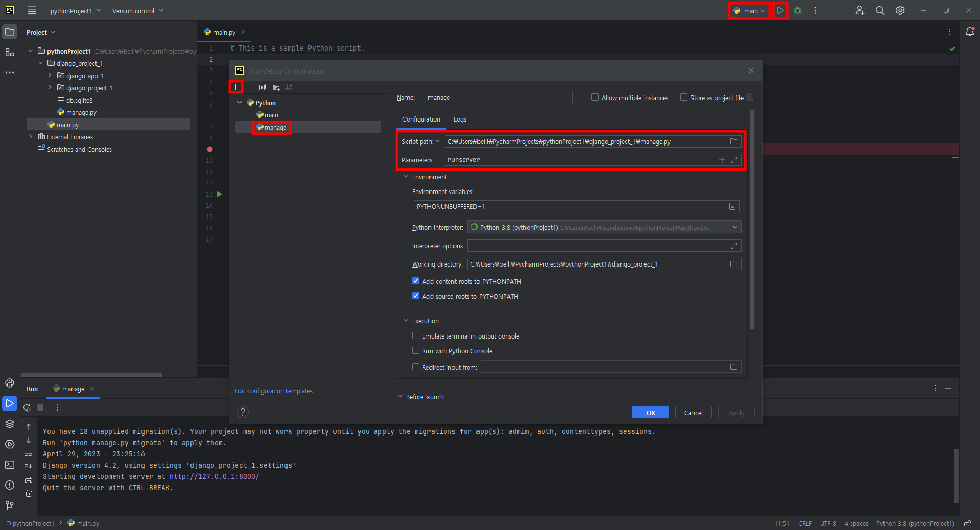Screen dimensions: 980x530
Task: Enable Emulate terminal in output console
Action: pos(416,335)
